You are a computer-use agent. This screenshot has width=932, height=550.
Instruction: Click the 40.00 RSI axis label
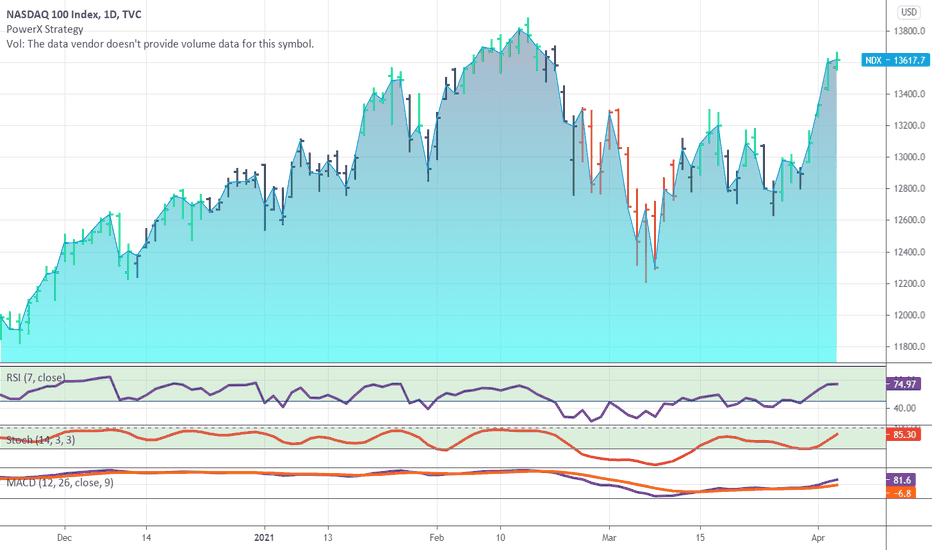point(905,408)
